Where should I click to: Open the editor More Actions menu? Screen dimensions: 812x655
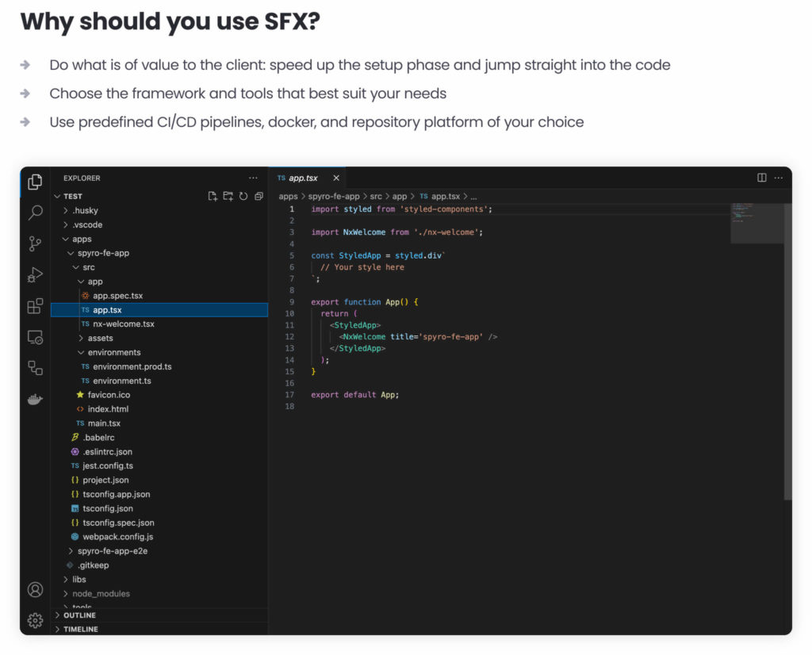pos(779,178)
